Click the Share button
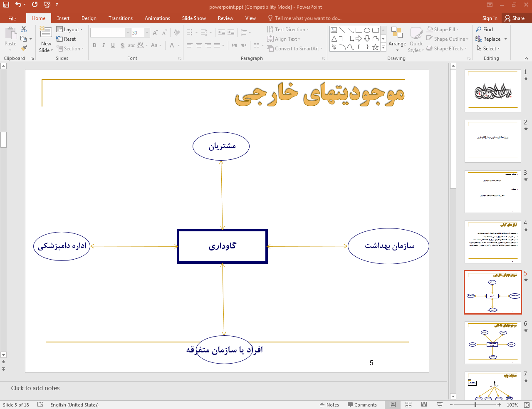 click(515, 18)
